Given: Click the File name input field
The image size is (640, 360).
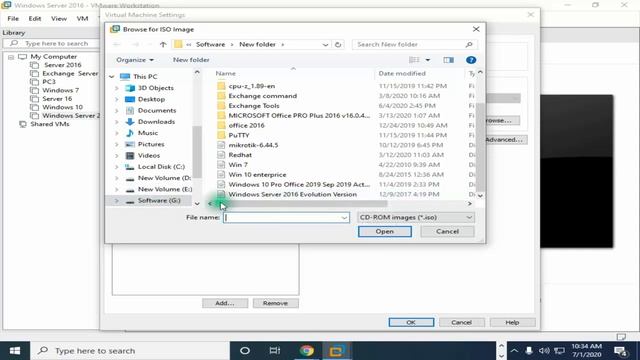Looking at the screenshot, I should click(286, 218).
